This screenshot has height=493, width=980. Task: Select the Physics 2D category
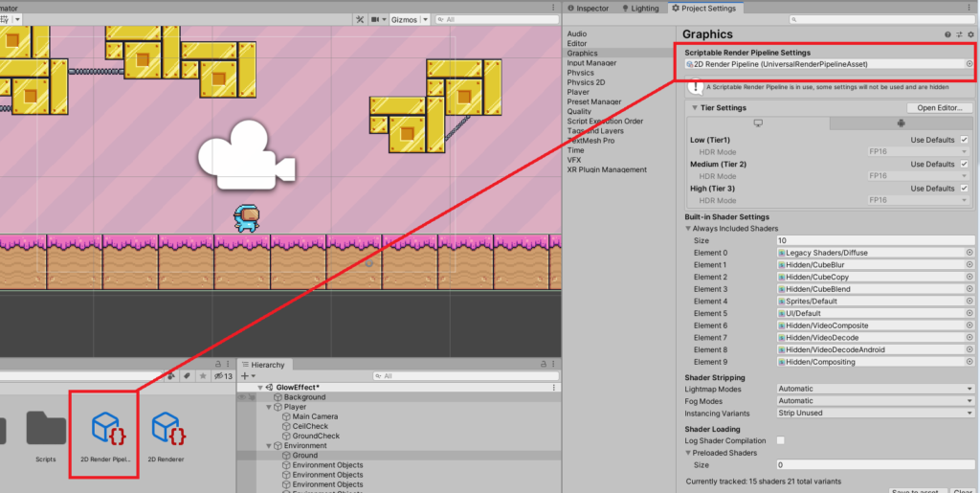586,82
